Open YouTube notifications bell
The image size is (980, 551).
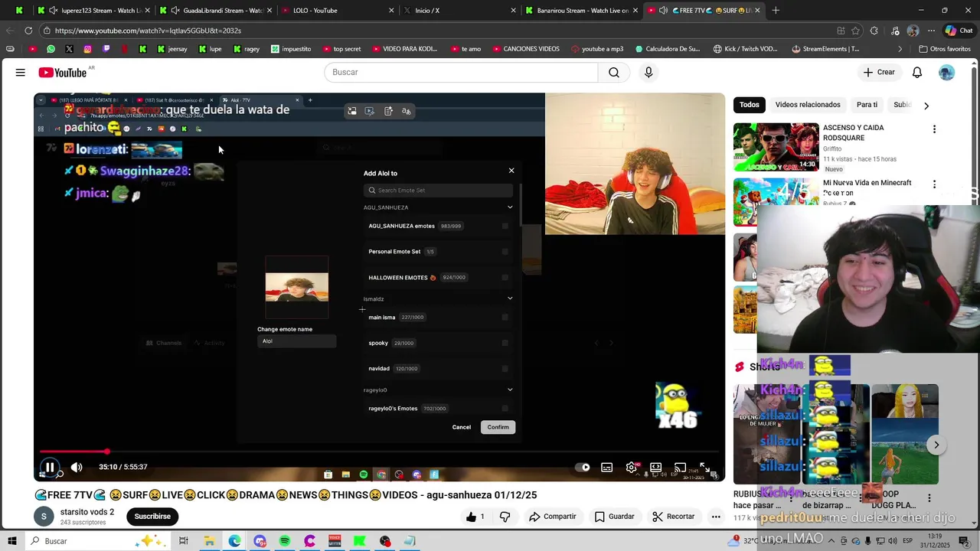coord(917,73)
